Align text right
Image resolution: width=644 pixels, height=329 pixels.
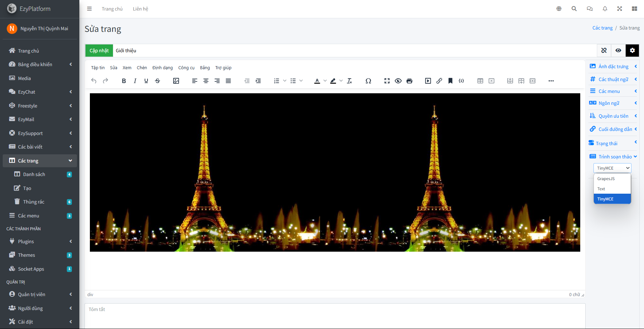[x=217, y=81]
